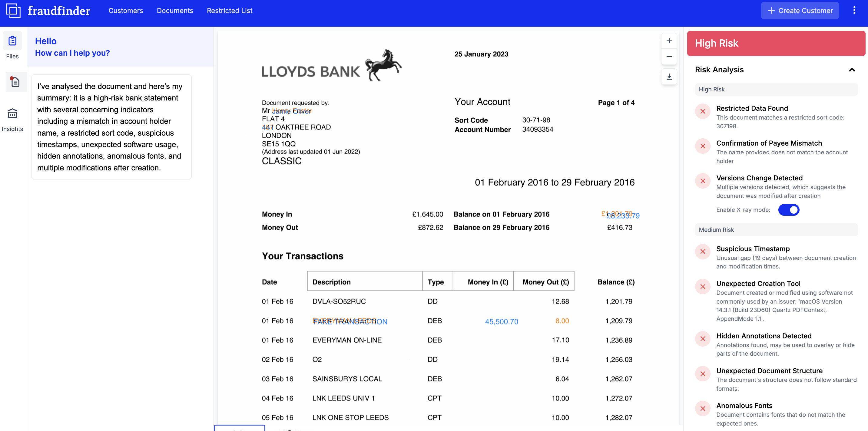Open the Customers page
This screenshot has width=868, height=431.
click(126, 10)
